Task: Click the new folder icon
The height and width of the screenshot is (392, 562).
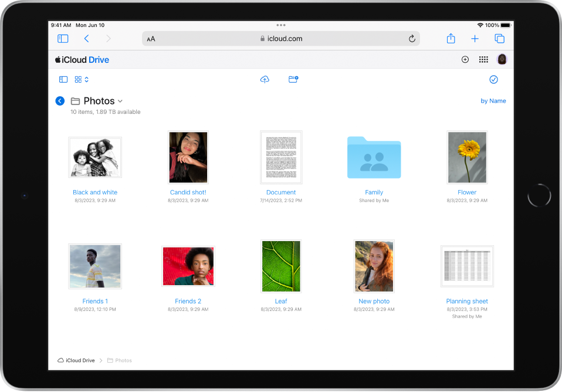Action: tap(293, 79)
